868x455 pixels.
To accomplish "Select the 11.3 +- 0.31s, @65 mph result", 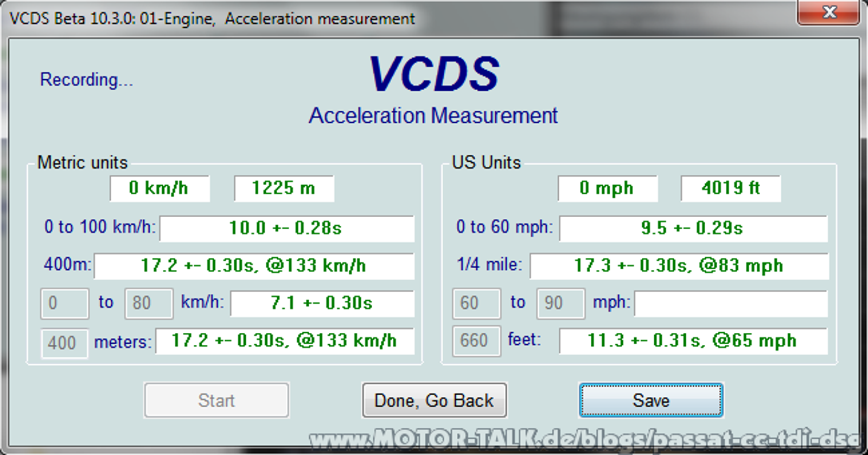I will [693, 341].
